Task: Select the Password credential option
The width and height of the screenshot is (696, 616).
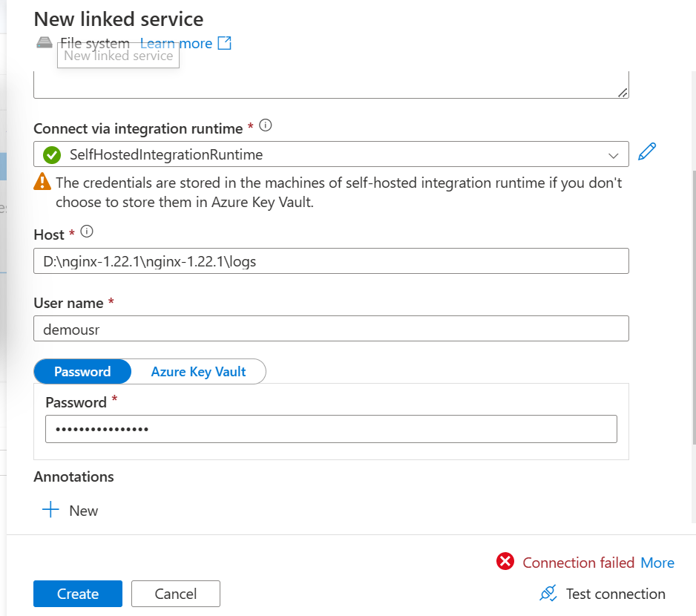Action: point(82,371)
